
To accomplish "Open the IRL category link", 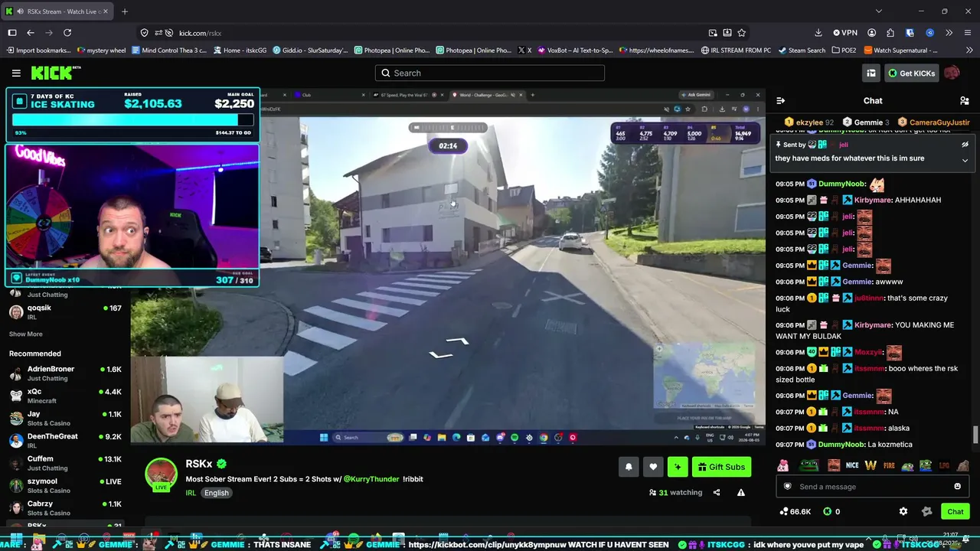I will coord(191,493).
